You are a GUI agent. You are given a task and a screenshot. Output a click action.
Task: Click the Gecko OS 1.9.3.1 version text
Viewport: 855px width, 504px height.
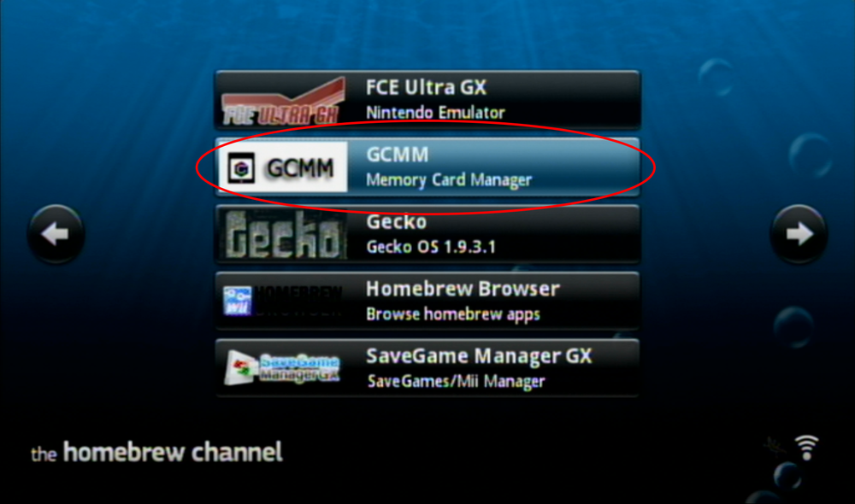click(431, 248)
